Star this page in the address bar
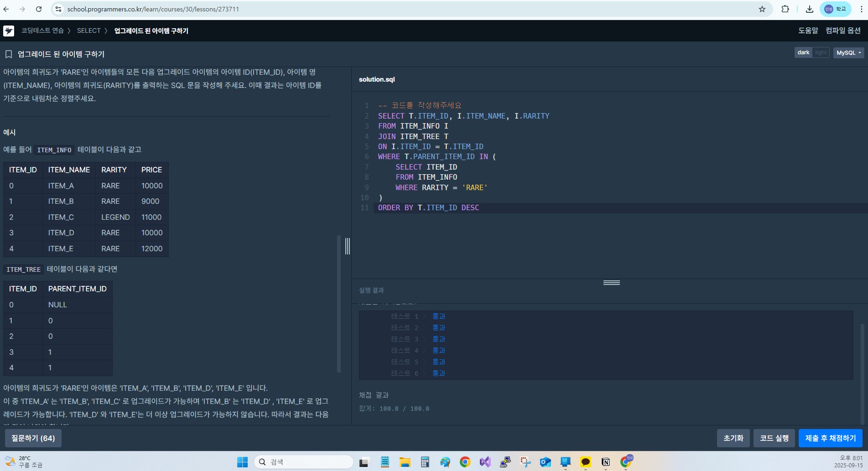Image resolution: width=868 pixels, height=471 pixels. (x=762, y=9)
